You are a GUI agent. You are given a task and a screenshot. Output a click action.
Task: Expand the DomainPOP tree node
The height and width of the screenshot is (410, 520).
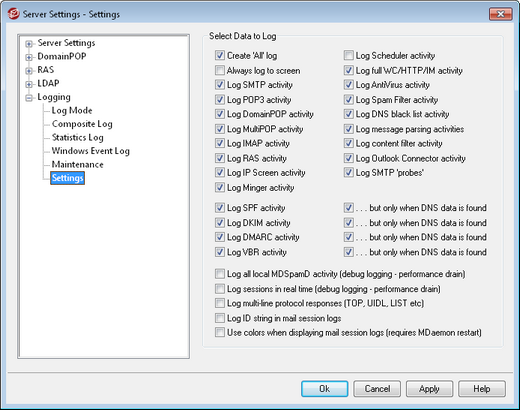tap(29, 57)
